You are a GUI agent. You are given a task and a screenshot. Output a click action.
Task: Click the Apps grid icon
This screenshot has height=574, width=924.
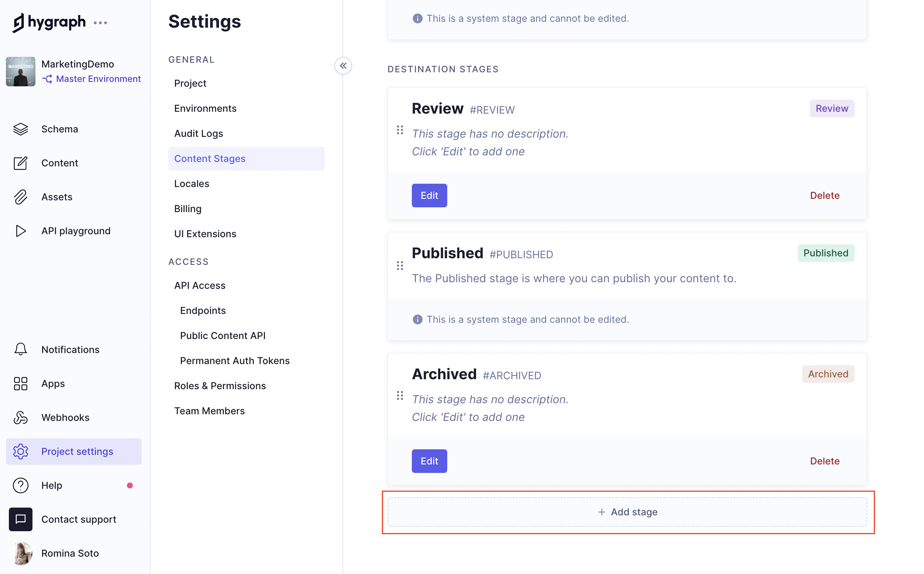21,383
